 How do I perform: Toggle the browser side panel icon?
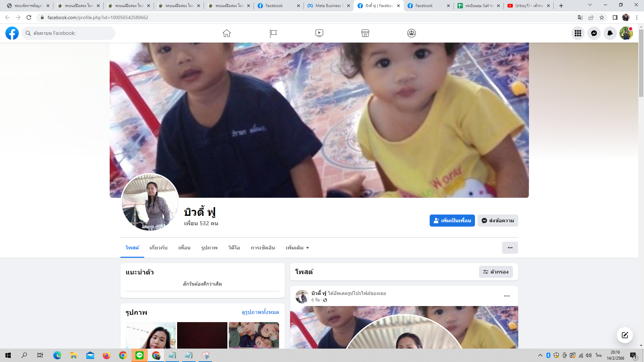pos(615,17)
